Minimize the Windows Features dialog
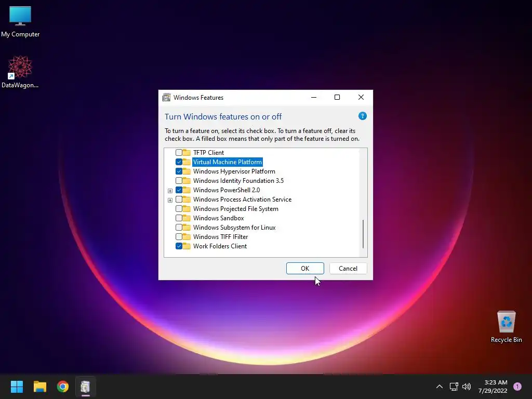This screenshot has width=532, height=399. click(314, 97)
